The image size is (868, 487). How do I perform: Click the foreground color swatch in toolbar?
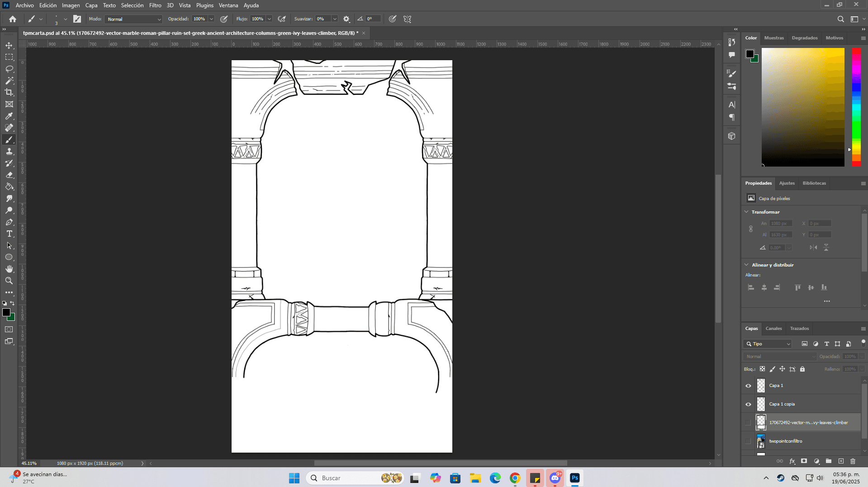click(6, 312)
